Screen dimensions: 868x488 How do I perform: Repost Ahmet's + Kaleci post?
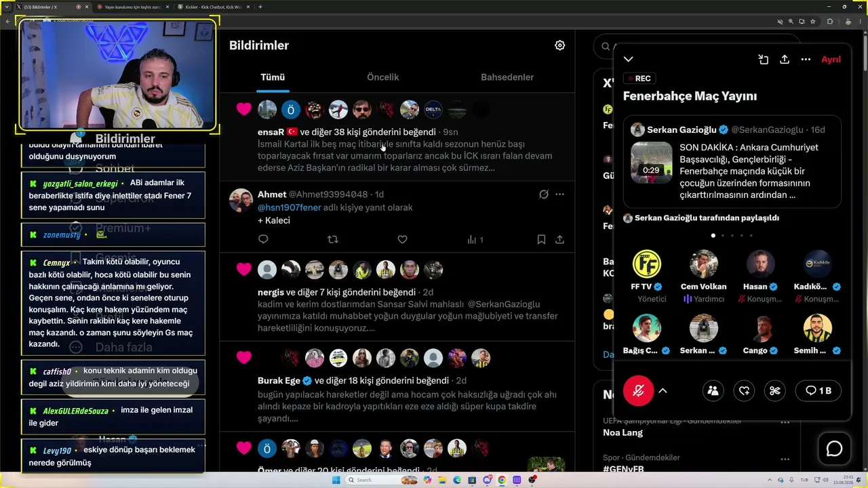point(332,239)
